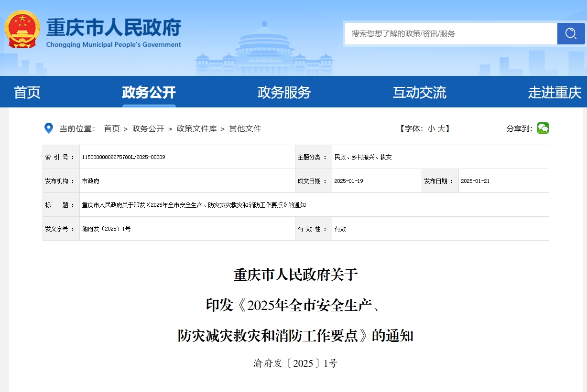The width and height of the screenshot is (587, 392).
Task: Click the WeChat share icon next to 分享到
Action: click(543, 128)
